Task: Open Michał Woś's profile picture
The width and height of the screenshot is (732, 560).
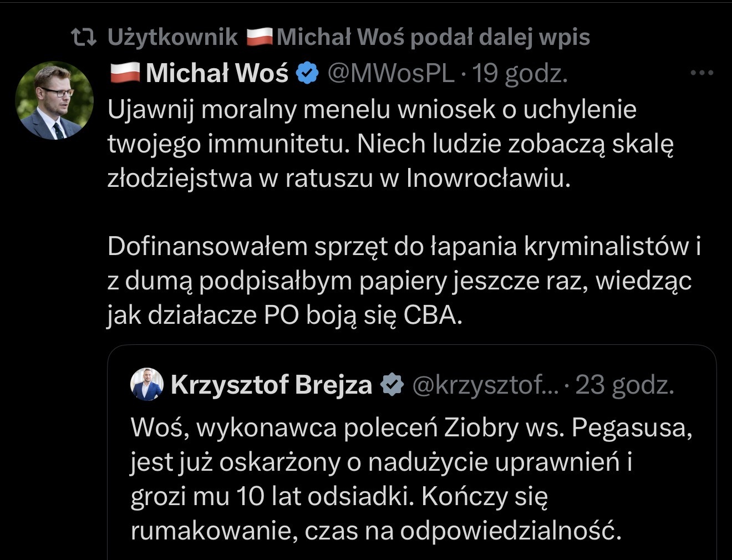Action: point(54,100)
